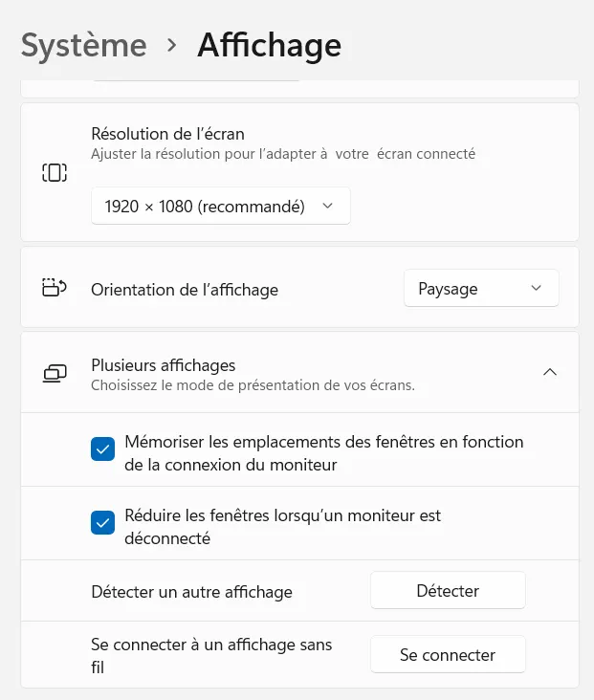Open the 1920 × 1080 resolution dropdown

tap(220, 206)
